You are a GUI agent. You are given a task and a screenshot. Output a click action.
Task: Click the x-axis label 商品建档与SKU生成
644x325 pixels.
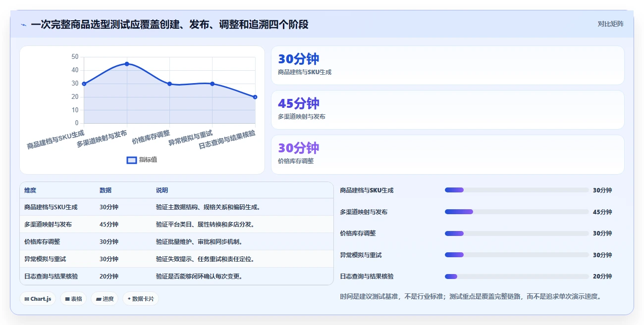(x=56, y=140)
